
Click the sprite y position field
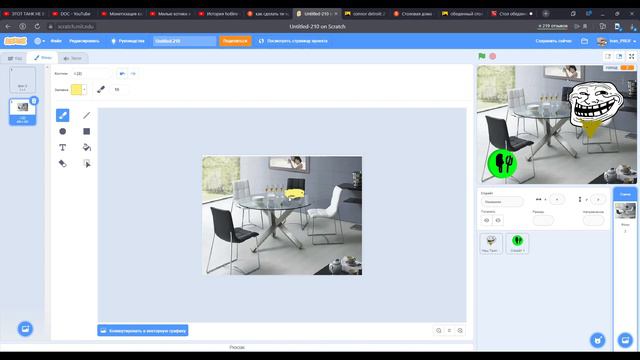pyautogui.click(x=598, y=199)
